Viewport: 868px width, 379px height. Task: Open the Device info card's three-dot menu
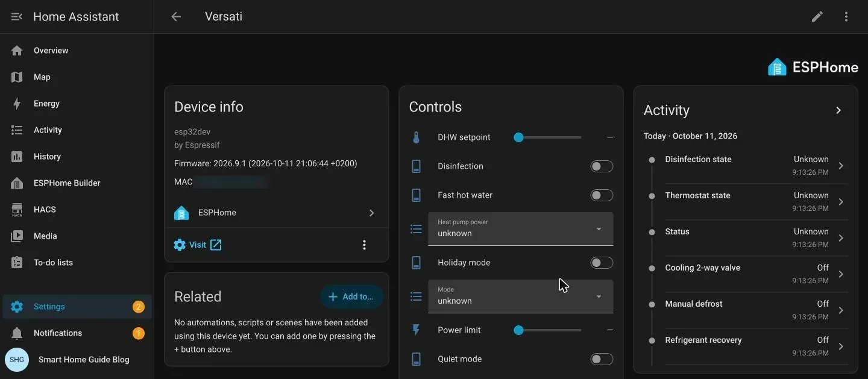pos(364,245)
